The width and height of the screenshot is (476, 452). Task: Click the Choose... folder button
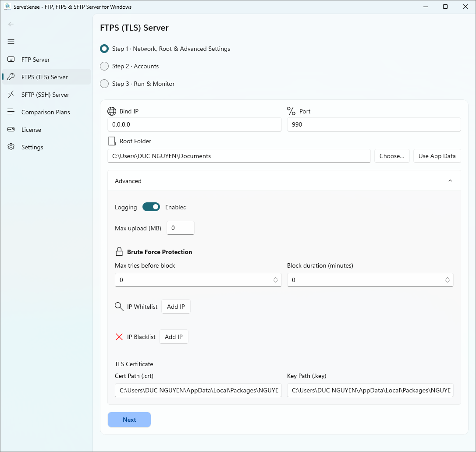coord(391,156)
